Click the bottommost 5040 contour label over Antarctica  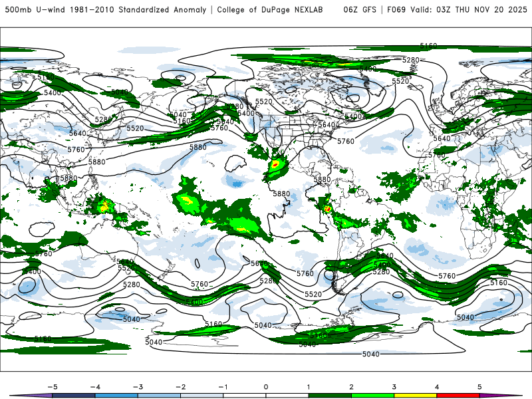coord(371,354)
